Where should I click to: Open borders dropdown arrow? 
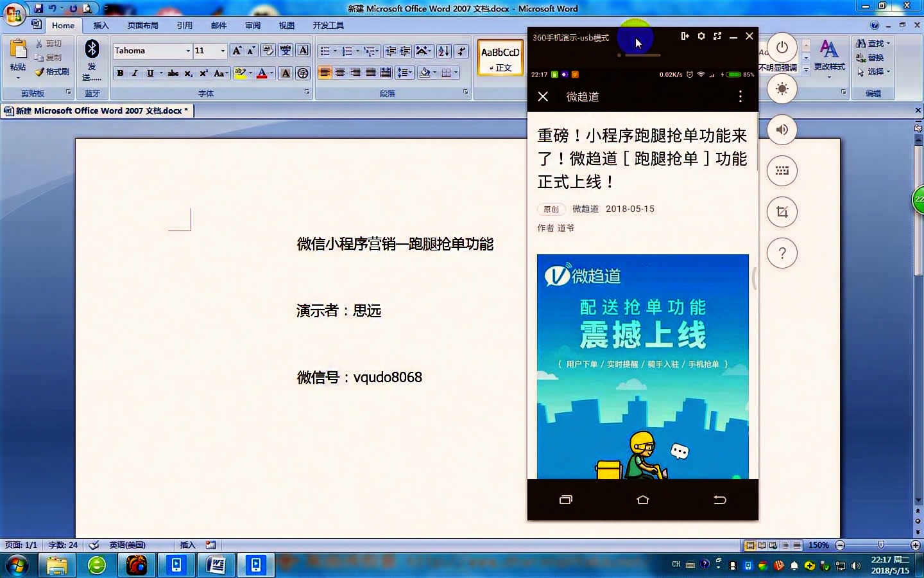pyautogui.click(x=456, y=73)
